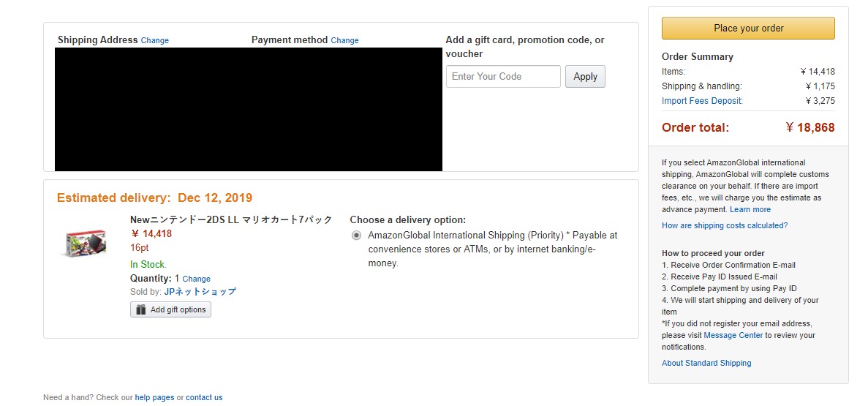Select AmazonGlobal International Shipping Priority option
The width and height of the screenshot is (868, 406).
click(357, 236)
